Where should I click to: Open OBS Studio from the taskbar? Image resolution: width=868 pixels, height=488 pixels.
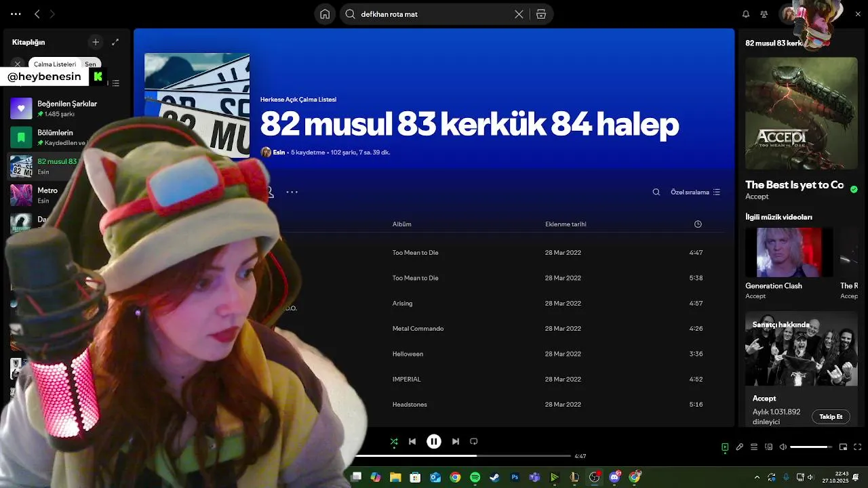point(595,477)
